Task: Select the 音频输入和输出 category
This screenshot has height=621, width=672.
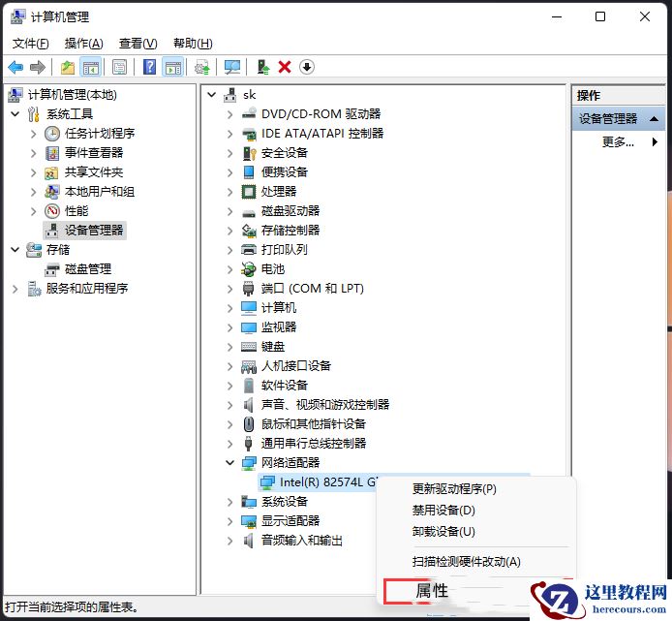Action: click(x=302, y=541)
